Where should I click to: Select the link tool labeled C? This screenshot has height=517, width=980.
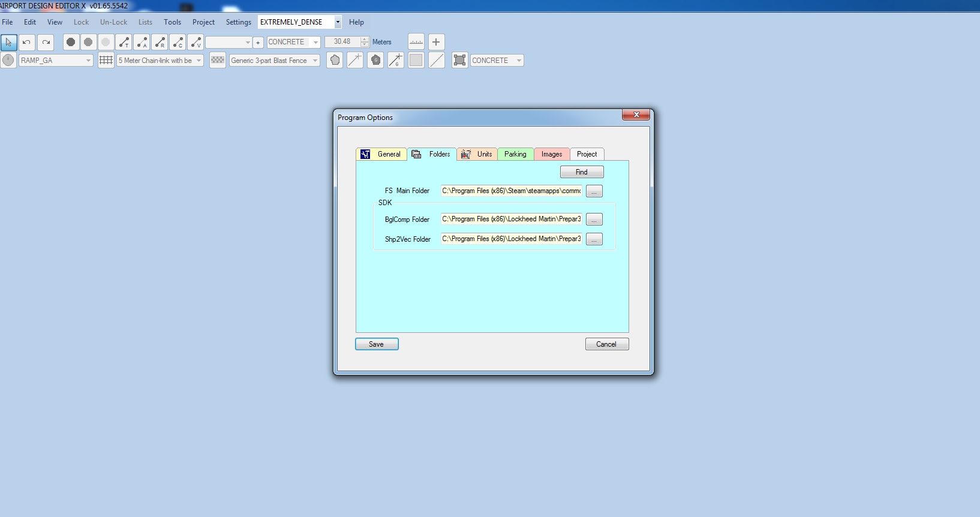[x=178, y=42]
